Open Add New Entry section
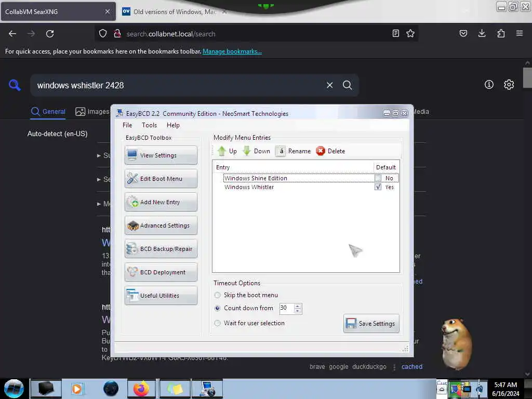Screen dimensions: 532x399 161,202
